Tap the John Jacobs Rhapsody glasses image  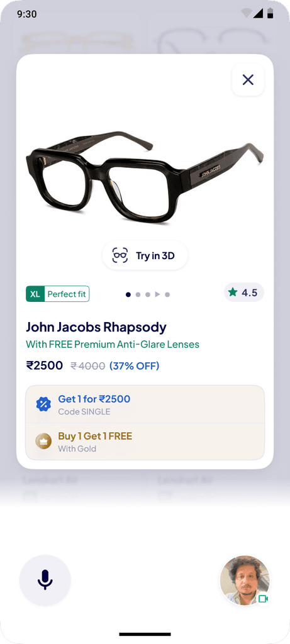[x=145, y=177]
